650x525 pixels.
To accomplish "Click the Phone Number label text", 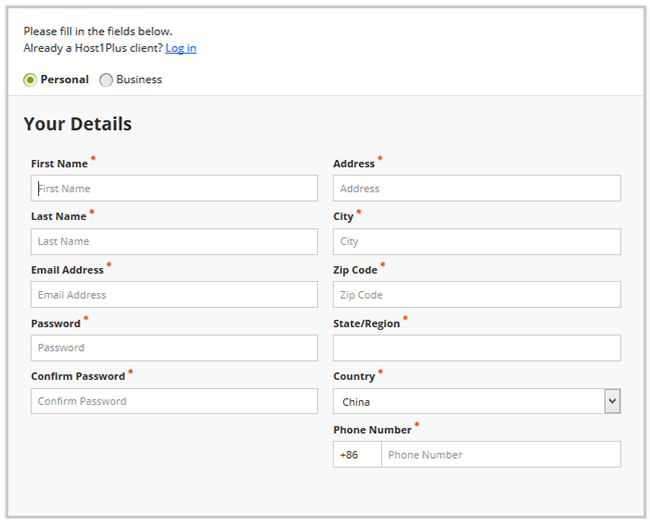I will [372, 430].
